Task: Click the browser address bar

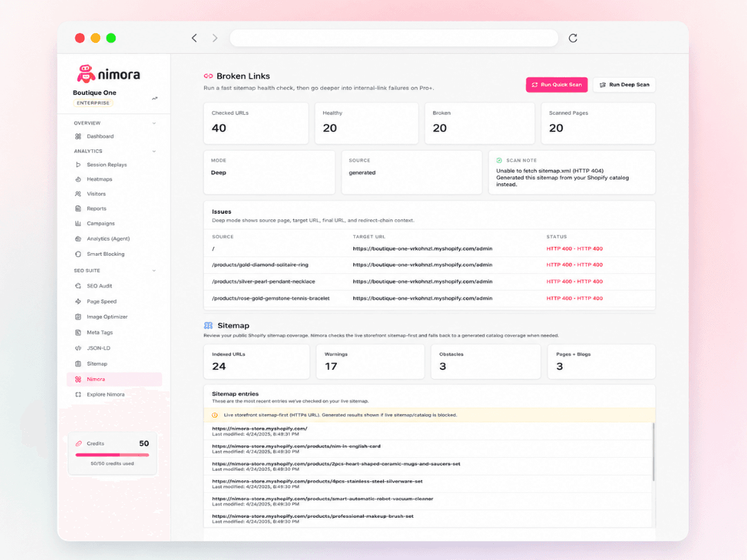Action: (394, 38)
